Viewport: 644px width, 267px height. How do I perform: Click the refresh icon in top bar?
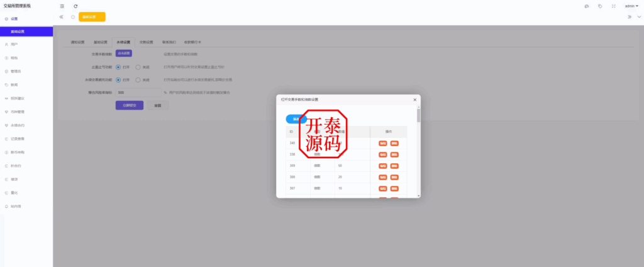point(75,6)
